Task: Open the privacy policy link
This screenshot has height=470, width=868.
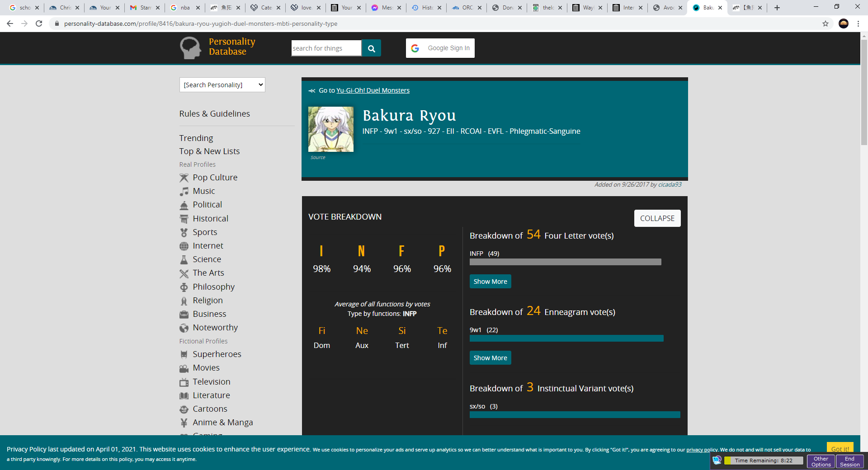Action: click(x=702, y=450)
